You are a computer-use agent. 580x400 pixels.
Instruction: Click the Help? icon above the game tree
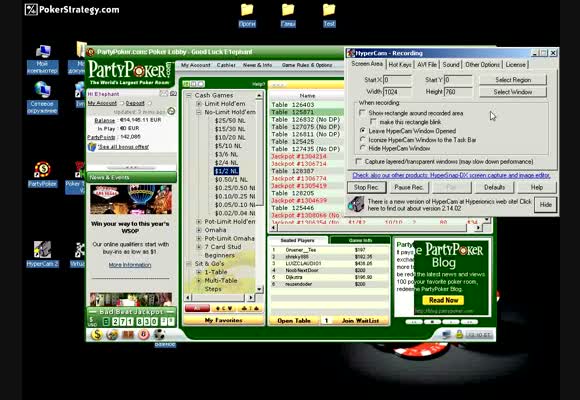click(x=258, y=84)
